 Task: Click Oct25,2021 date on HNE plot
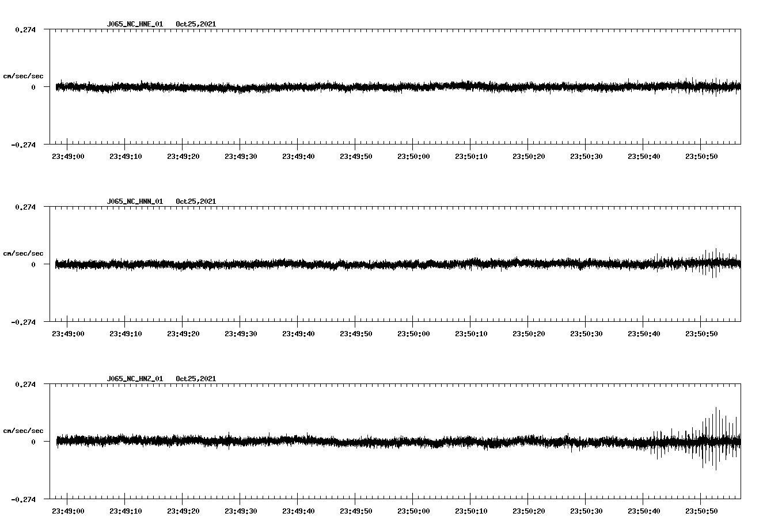(x=196, y=24)
